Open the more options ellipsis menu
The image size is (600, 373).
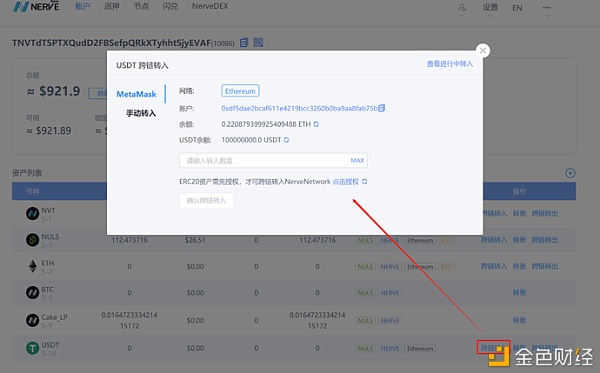tap(546, 8)
